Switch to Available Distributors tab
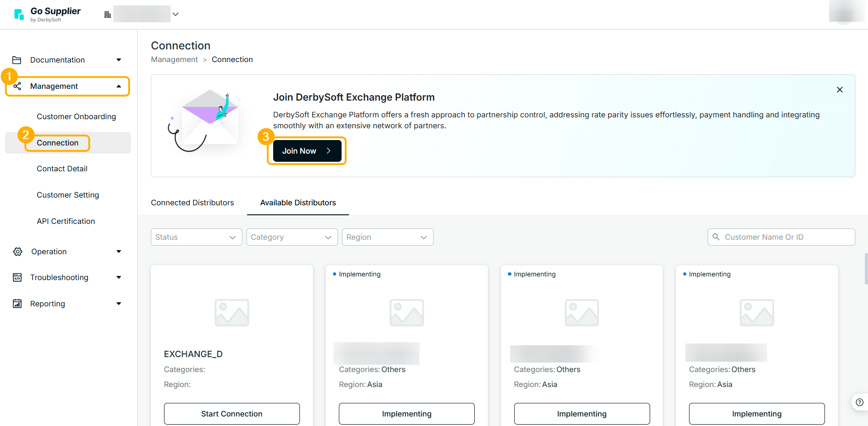The width and height of the screenshot is (868, 426). (298, 203)
